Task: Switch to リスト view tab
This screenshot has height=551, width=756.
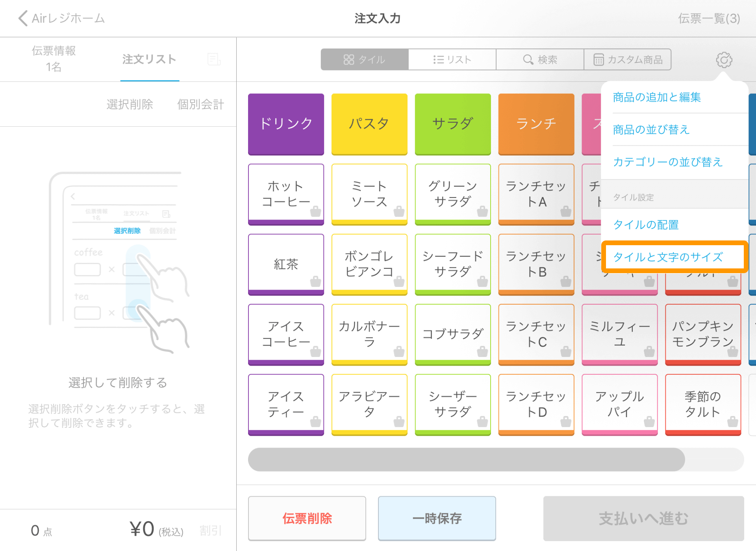Action: [x=452, y=59]
